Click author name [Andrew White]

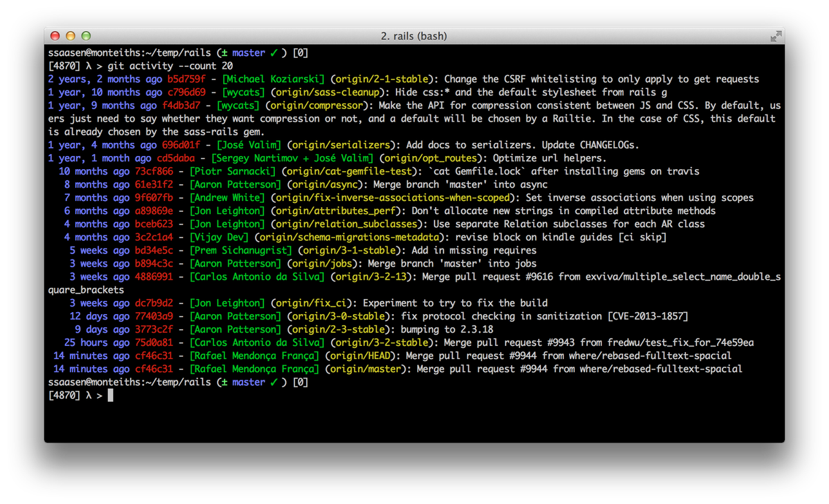pyautogui.click(x=227, y=197)
